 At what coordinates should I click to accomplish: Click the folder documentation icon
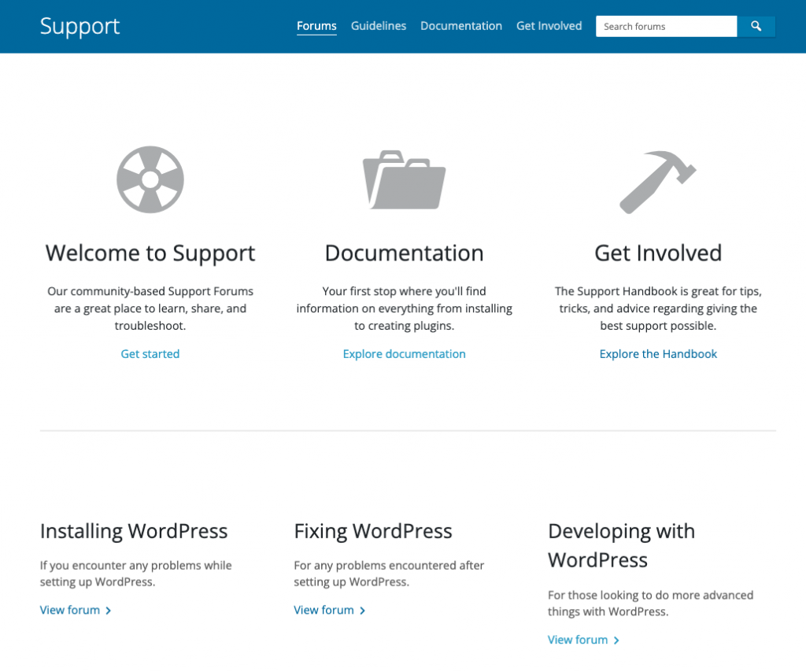[x=404, y=180]
